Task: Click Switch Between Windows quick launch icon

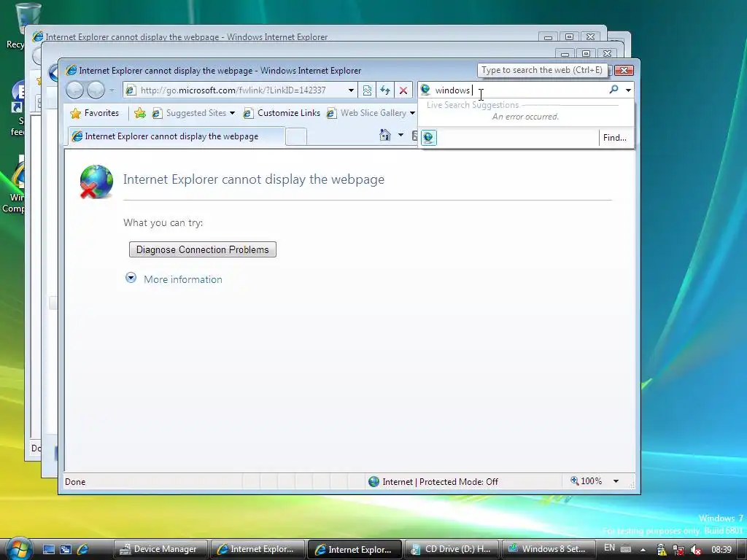Action: click(66, 549)
